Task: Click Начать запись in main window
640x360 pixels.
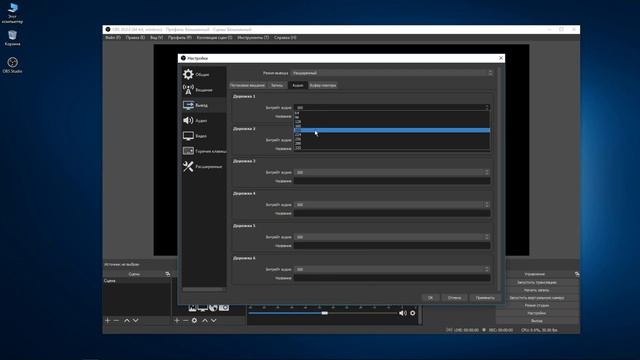Action: coord(536,290)
